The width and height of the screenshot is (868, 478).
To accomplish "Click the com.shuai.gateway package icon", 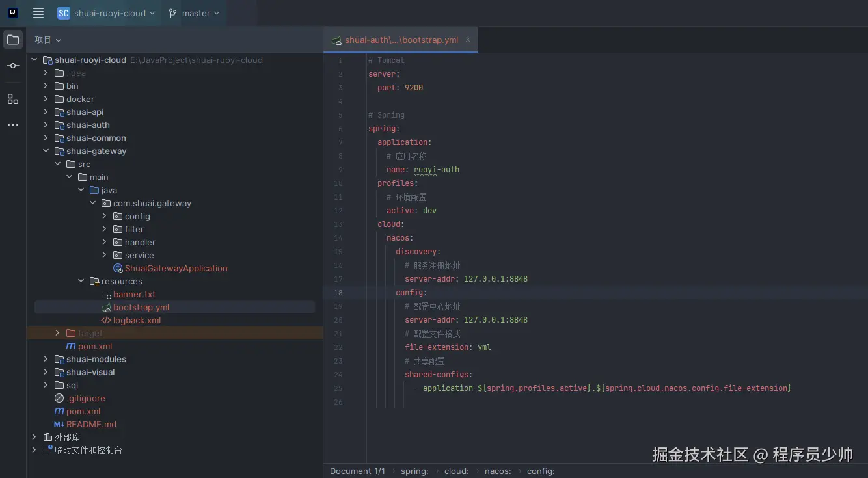I will click(106, 203).
